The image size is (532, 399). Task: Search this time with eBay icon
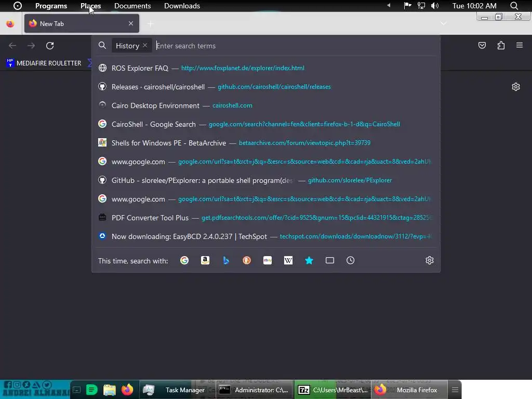(268, 260)
